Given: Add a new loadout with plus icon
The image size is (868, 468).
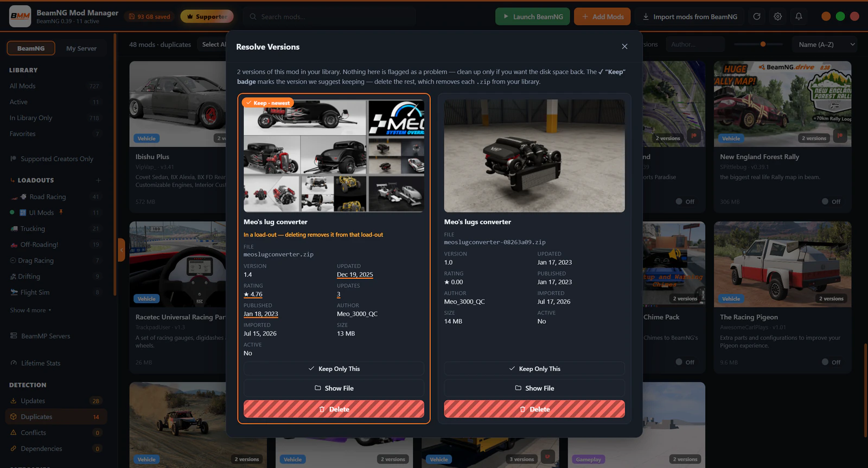Looking at the screenshot, I should 99,180.
